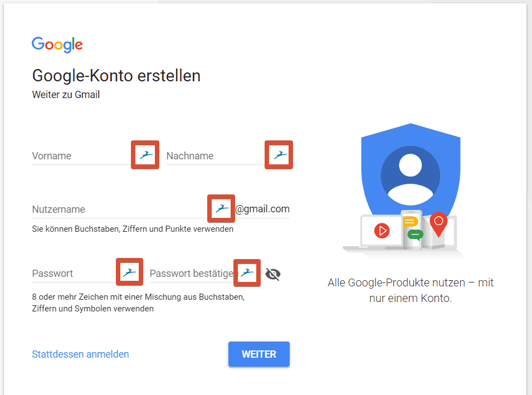Click the 'Alle Google-Produkte nutzen' caption

[x=411, y=290]
